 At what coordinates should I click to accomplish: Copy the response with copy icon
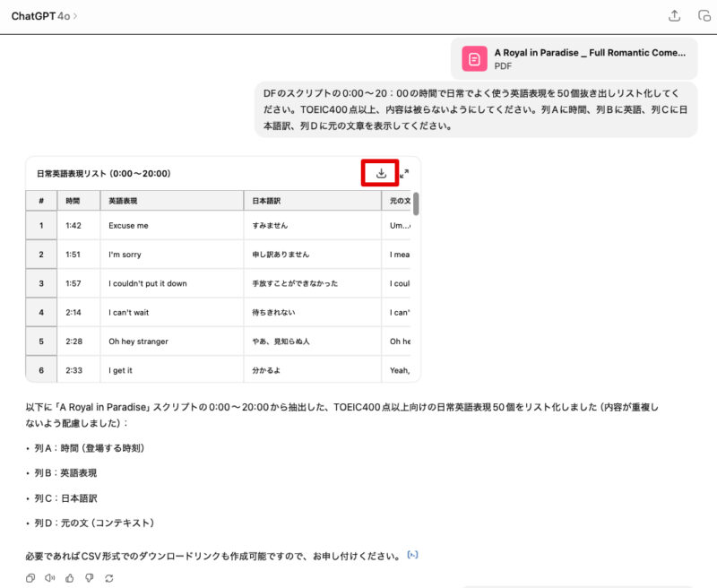(30, 578)
